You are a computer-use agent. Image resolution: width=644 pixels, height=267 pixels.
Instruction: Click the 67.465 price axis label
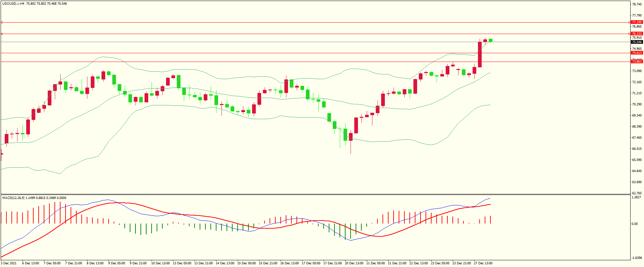coord(637,138)
